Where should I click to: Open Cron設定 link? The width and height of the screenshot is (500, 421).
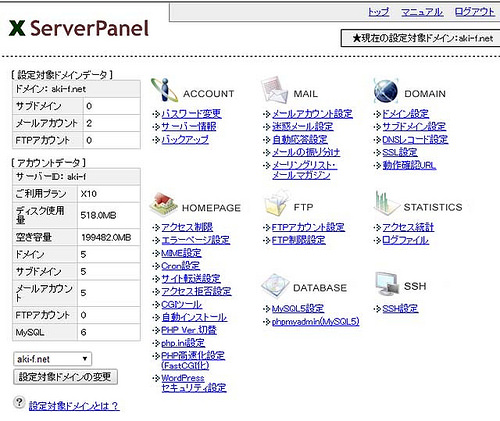[180, 266]
